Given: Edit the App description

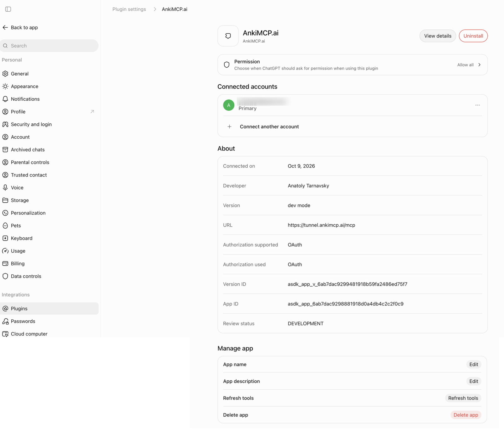Looking at the screenshot, I should [x=474, y=381].
